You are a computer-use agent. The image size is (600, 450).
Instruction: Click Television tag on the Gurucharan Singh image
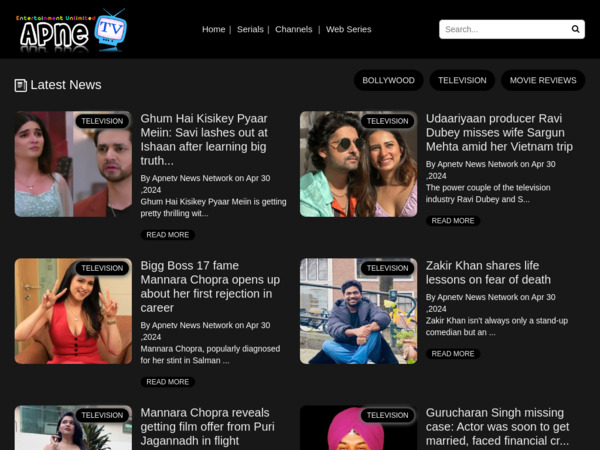388,415
